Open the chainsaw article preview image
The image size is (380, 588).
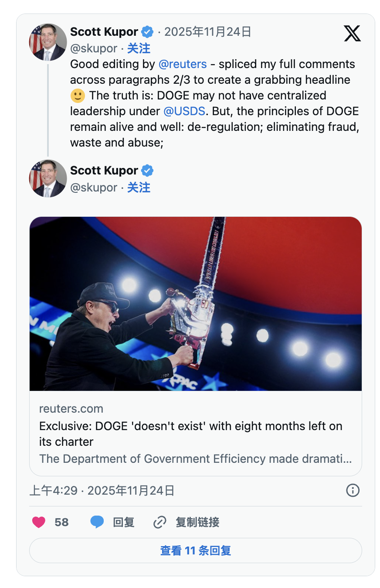click(195, 304)
